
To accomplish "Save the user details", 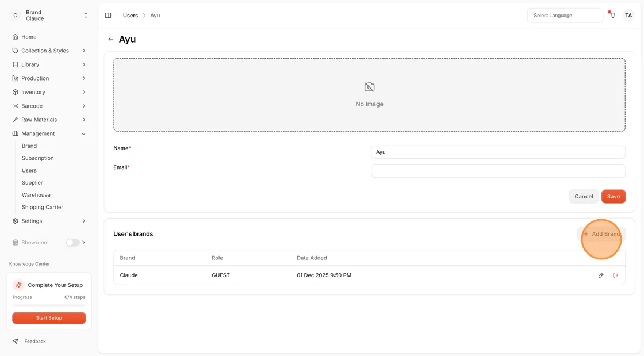I will point(613,197).
